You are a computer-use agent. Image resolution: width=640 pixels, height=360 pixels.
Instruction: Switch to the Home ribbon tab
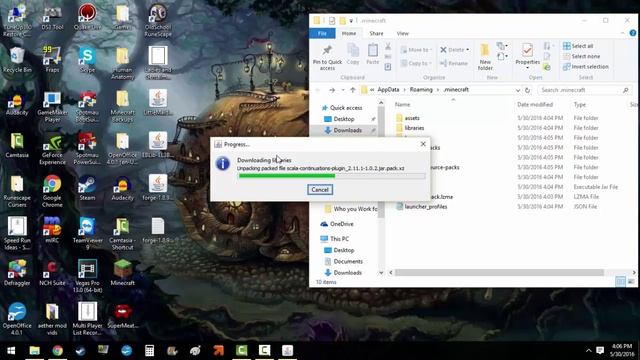[x=349, y=33]
